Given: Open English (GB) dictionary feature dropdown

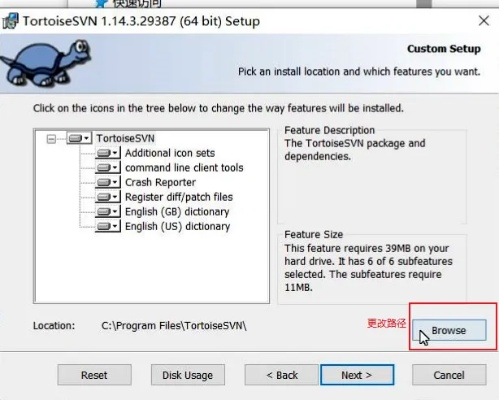Looking at the screenshot, I should [x=108, y=212].
